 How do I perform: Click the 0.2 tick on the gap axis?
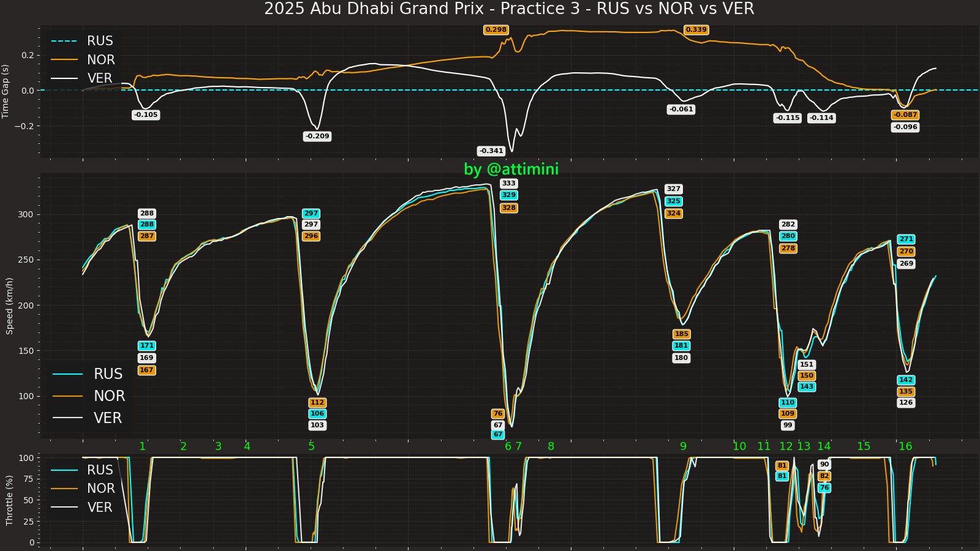tap(27, 55)
